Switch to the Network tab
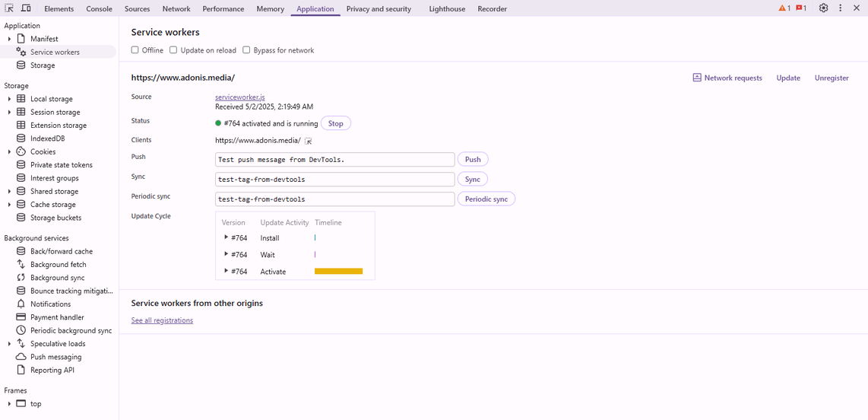Image resolution: width=868 pixels, height=420 pixels. coord(176,9)
